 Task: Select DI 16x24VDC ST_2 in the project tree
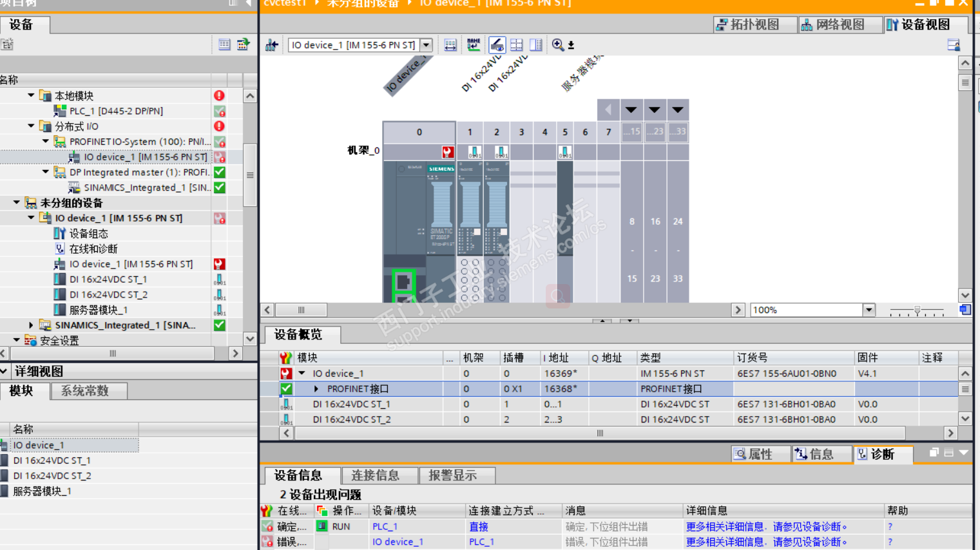coord(109,295)
